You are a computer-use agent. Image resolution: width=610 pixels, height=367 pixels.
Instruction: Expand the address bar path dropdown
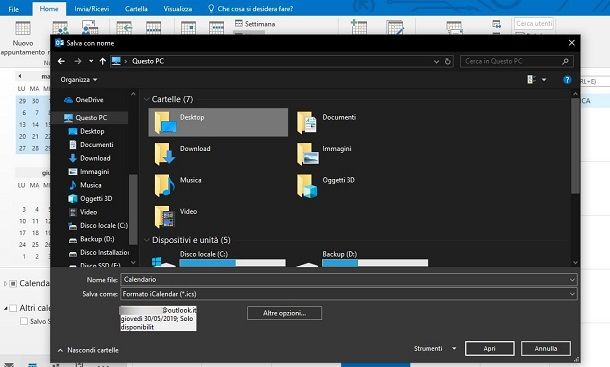coord(436,61)
